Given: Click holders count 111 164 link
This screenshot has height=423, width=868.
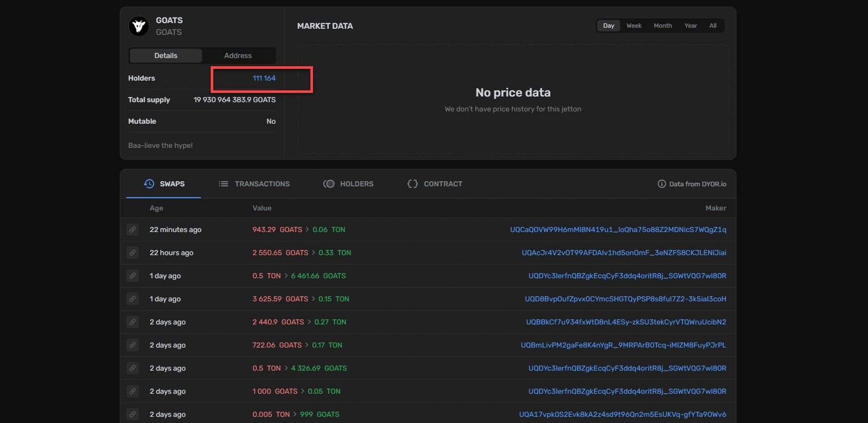Looking at the screenshot, I should [264, 78].
